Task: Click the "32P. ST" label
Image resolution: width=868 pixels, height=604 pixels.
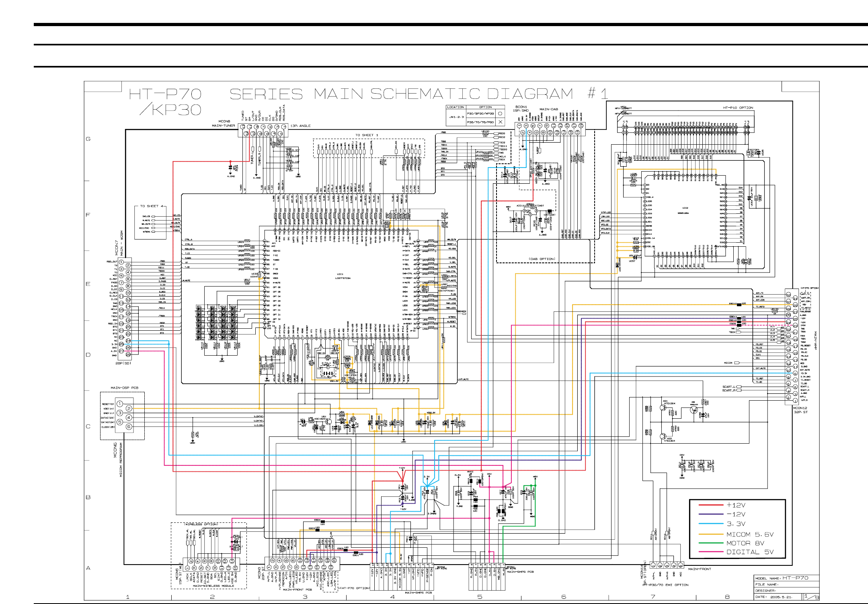Action: point(800,412)
